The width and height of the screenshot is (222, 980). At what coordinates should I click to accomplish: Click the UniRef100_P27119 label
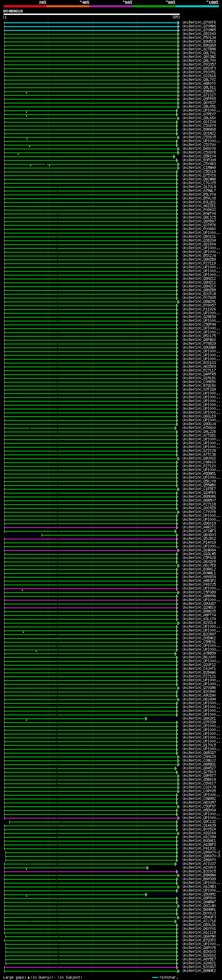click(x=199, y=263)
